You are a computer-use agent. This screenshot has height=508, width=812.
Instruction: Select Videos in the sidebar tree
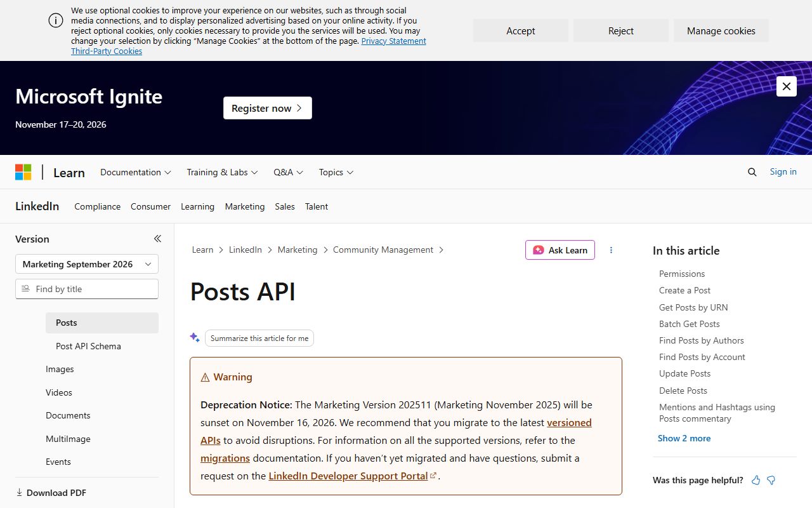tap(59, 392)
